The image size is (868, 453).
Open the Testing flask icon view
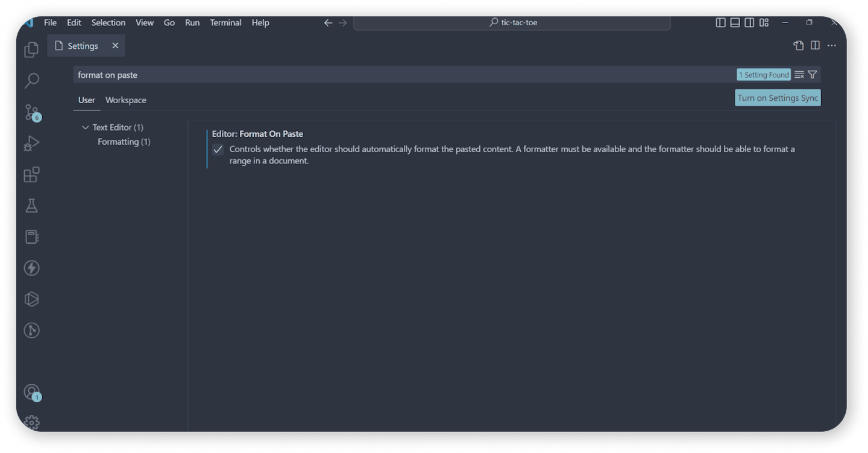[x=31, y=206]
